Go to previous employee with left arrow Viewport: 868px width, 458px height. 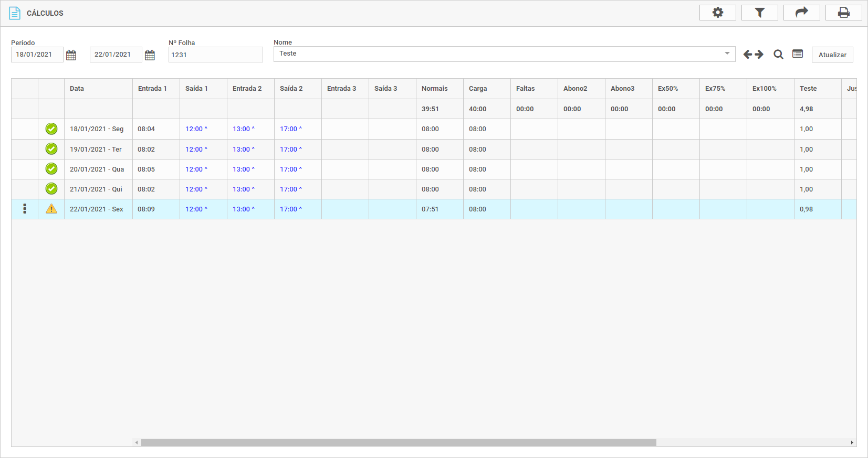(x=748, y=55)
